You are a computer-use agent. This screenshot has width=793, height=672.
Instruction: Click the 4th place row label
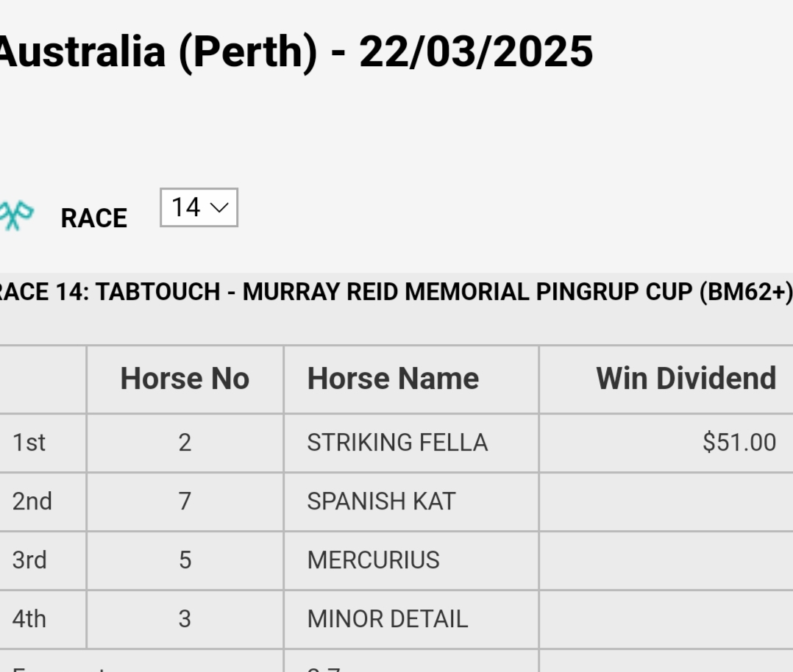point(29,619)
